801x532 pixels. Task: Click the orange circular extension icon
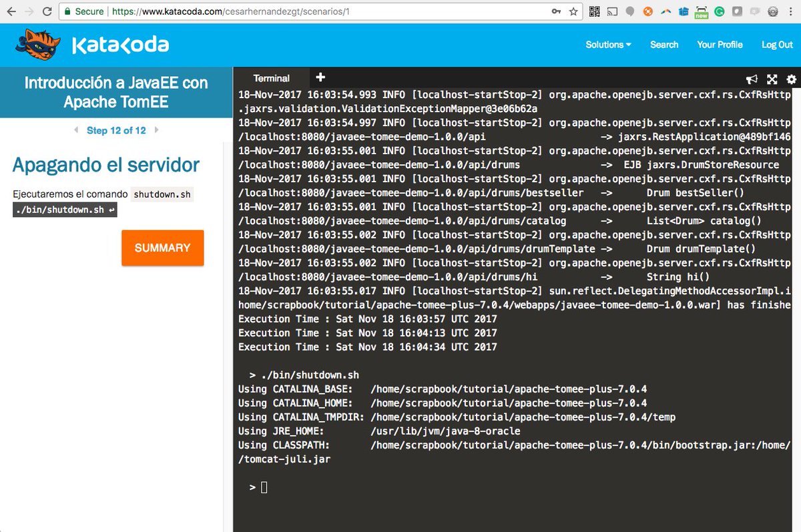coord(647,11)
